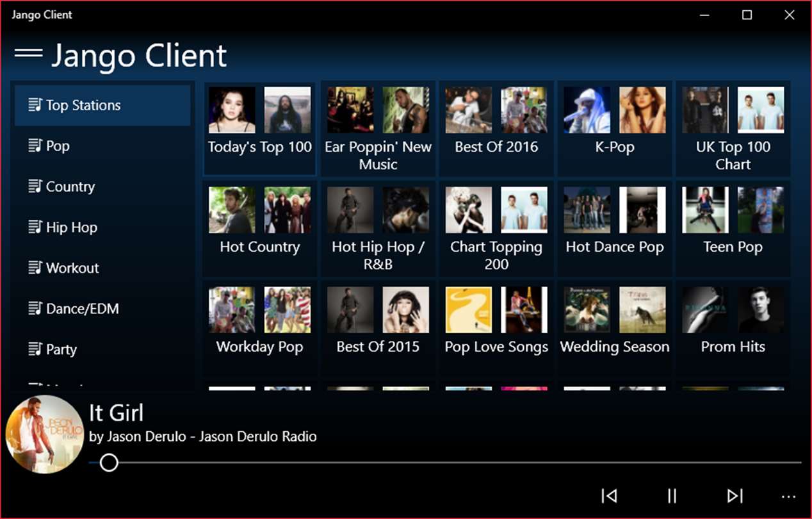Skip to the next track
The height and width of the screenshot is (519, 812).
(735, 495)
